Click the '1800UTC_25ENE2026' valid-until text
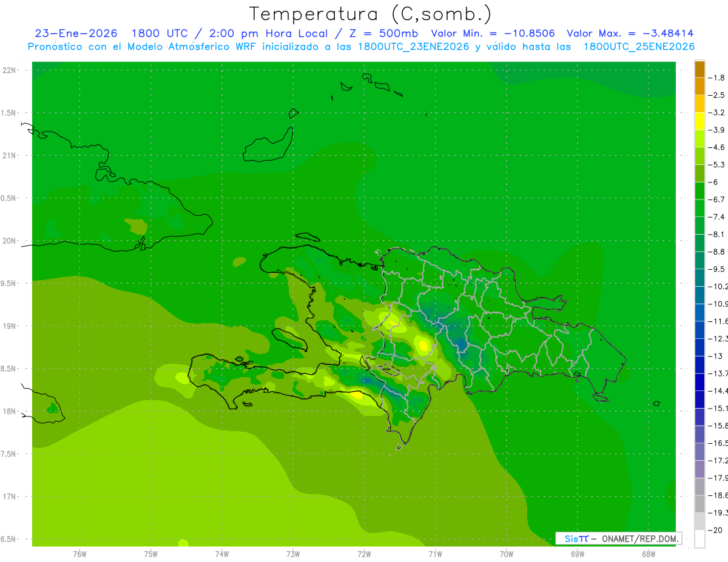Image resolution: width=728 pixels, height=562 pixels. [639, 47]
